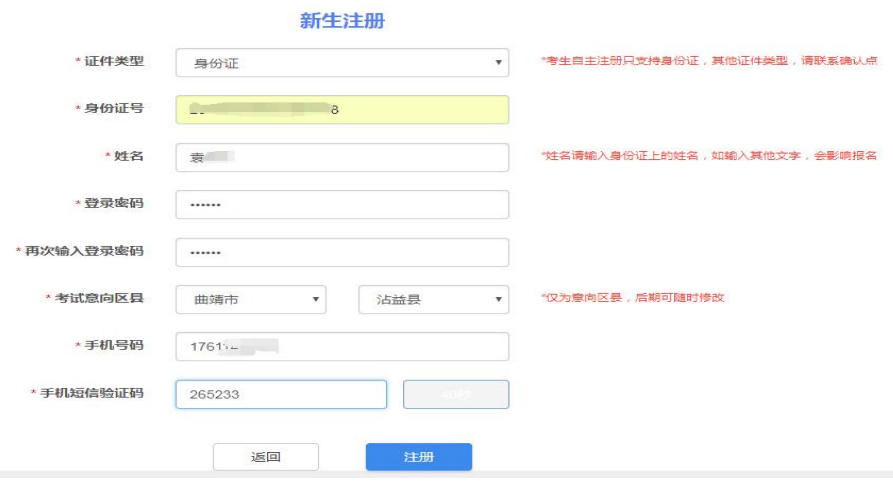Select the 再次输入登录密码 confirm password field
893x491 pixels.
coord(341,252)
